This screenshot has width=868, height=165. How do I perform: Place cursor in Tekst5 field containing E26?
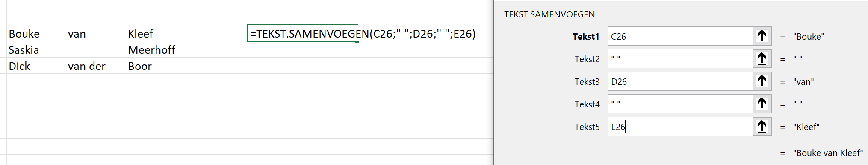point(680,127)
